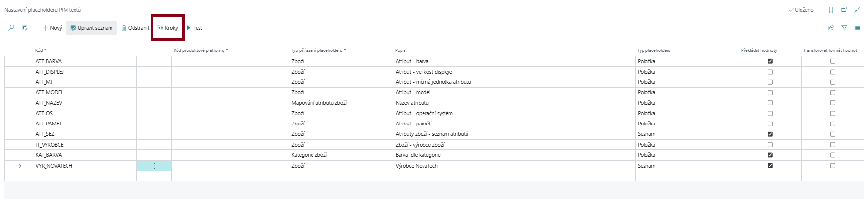Click the share icon at top right
Viewport: 868px width, 199px height.
830,28
